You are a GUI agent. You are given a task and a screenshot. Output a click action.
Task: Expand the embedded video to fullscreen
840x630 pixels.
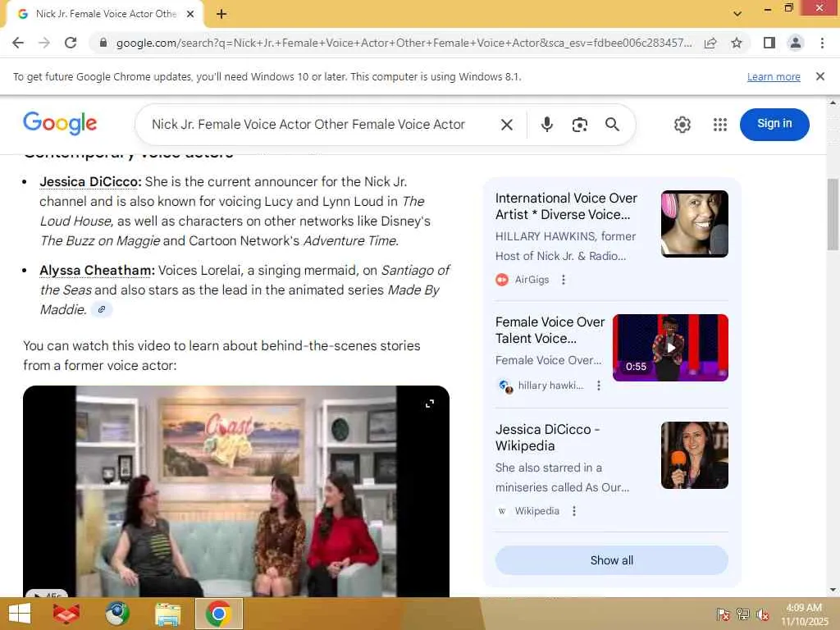(x=430, y=404)
